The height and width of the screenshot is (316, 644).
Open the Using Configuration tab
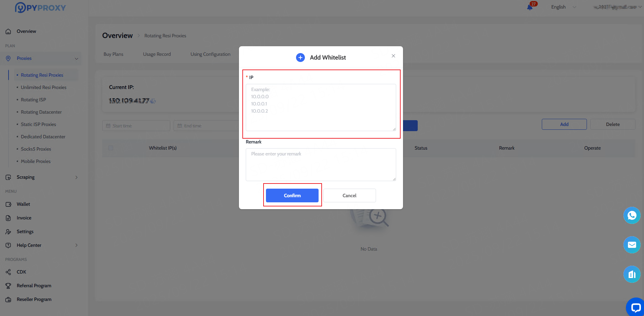(210, 54)
